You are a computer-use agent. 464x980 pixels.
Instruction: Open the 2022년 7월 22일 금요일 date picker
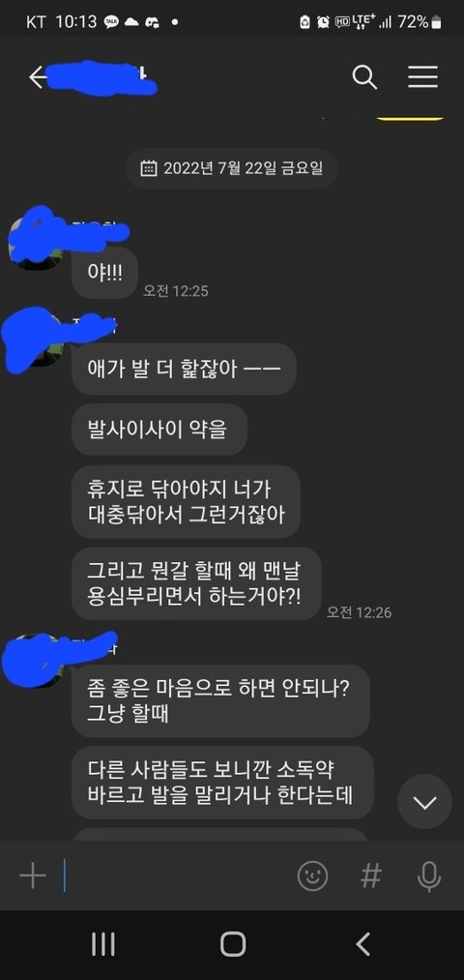pos(232,168)
